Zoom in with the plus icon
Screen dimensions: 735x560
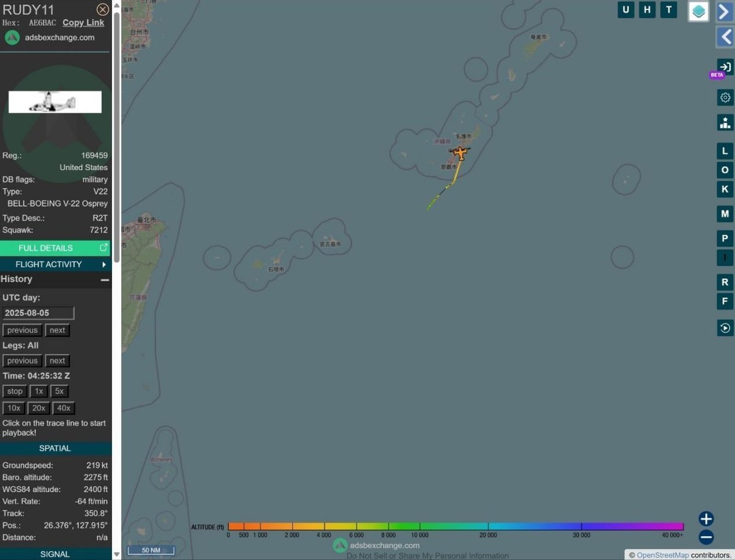tap(706, 519)
